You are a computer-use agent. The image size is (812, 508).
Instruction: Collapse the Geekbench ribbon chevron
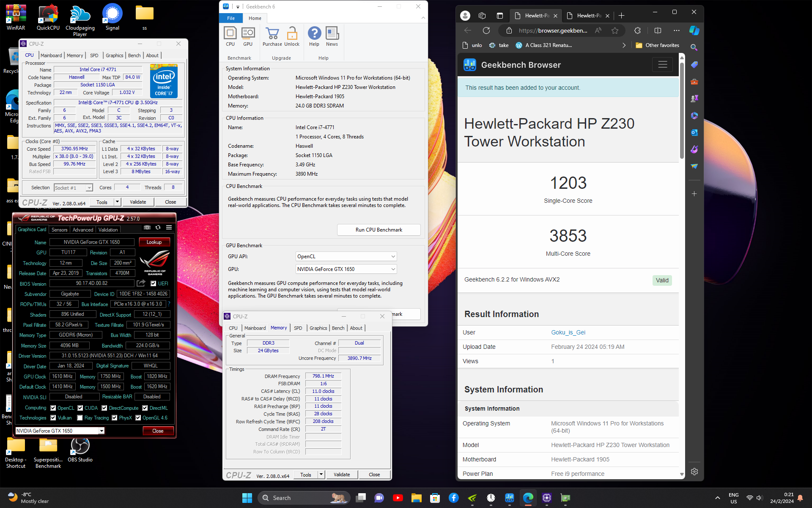click(423, 18)
